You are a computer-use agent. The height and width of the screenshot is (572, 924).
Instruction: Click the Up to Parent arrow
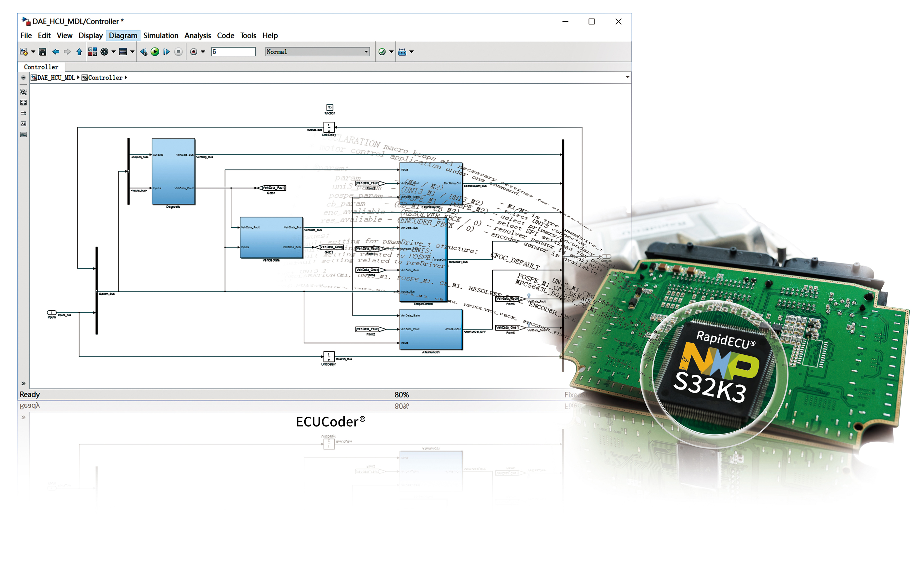(79, 52)
